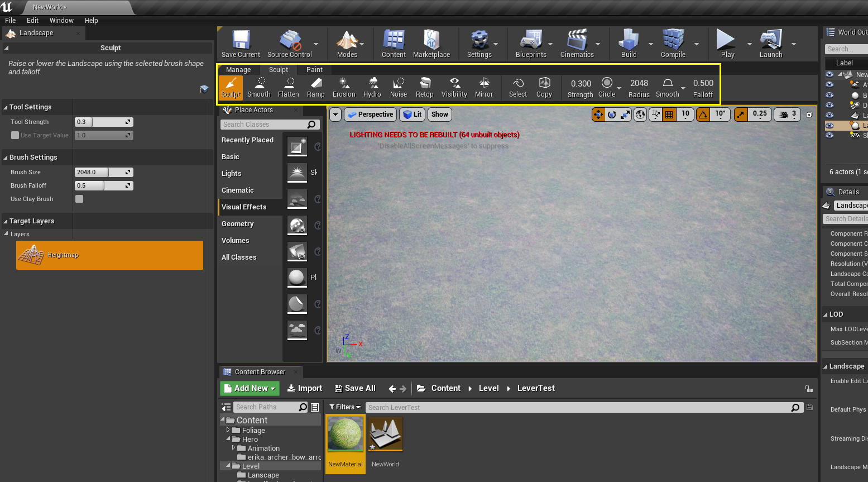Screen dimensions: 868x482
Task: Open viewport options dropdown arrow
Action: pos(335,114)
